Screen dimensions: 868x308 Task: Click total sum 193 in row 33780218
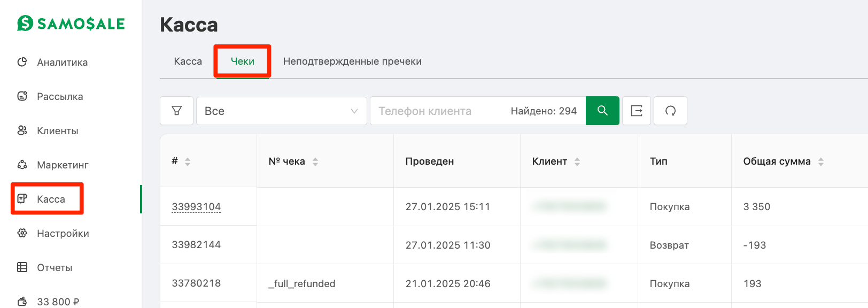pos(752,284)
